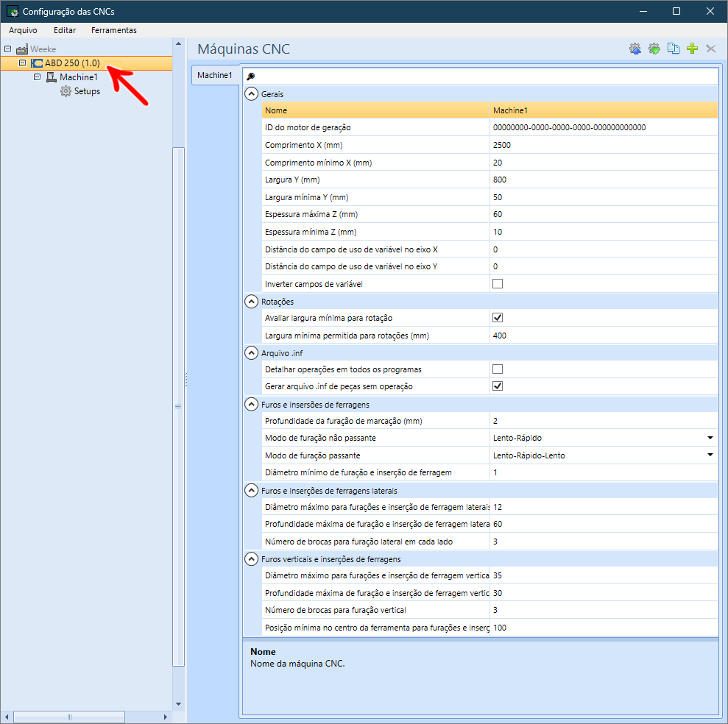Open Modo de furação não passante dropdown
The image size is (728, 724).
[710, 438]
